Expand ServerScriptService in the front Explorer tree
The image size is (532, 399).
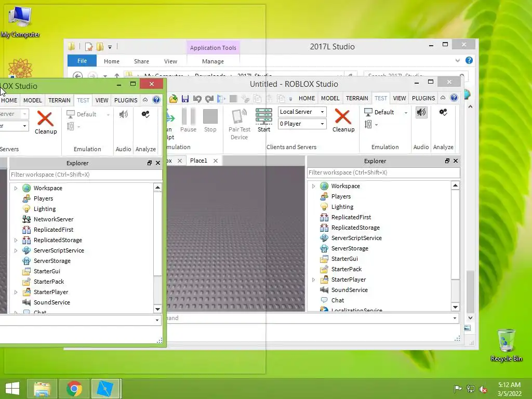16,250
